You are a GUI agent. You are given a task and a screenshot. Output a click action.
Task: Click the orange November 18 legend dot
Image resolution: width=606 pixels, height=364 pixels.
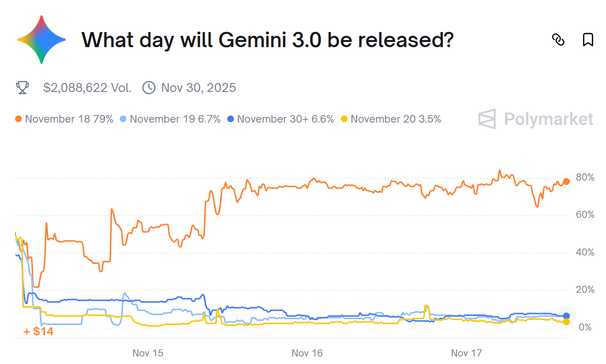tap(19, 119)
